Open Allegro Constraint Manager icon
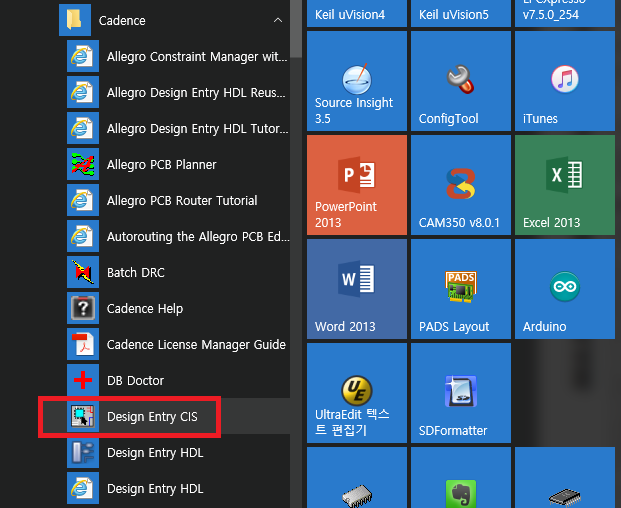Viewport: 621px width, 508px height. 83,56
